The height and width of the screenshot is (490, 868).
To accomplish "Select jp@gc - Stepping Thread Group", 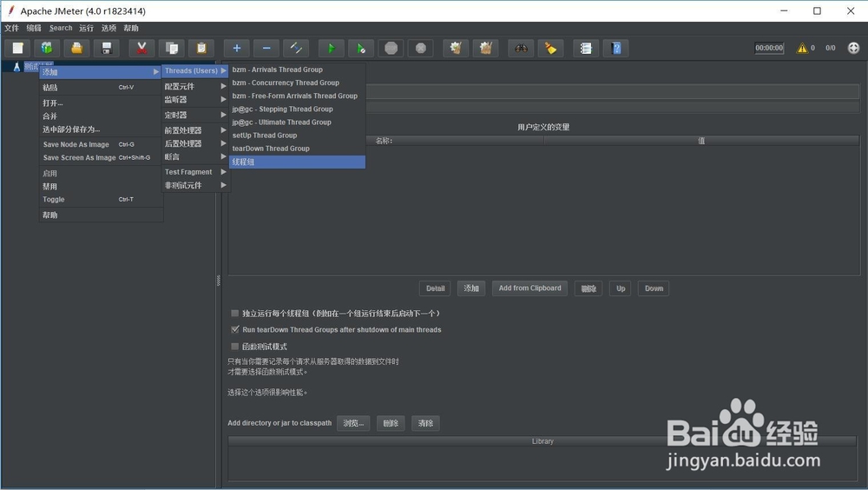I will point(297,109).
